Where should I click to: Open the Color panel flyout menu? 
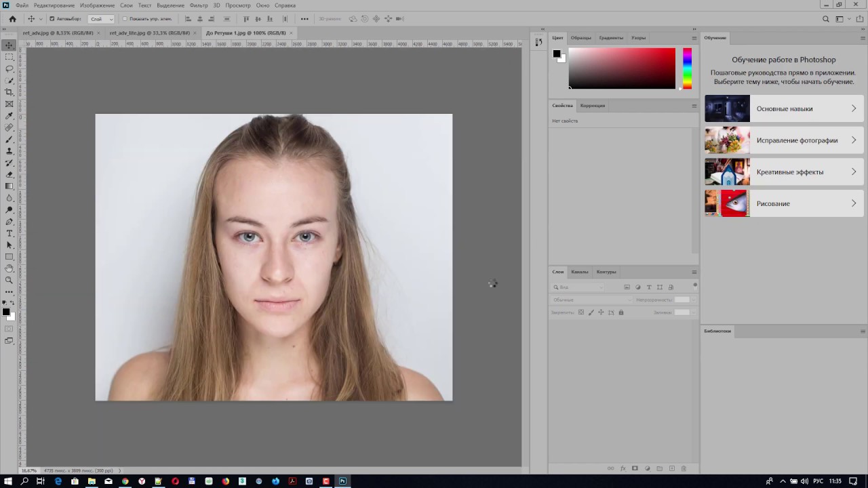tap(694, 38)
